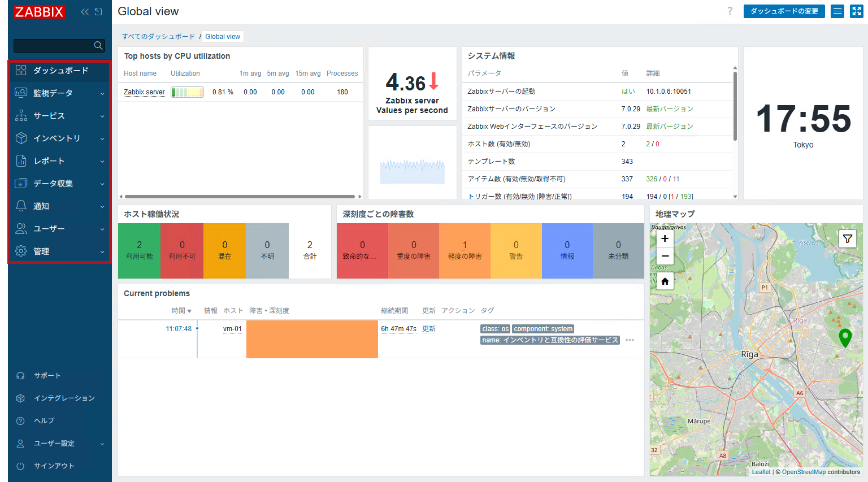
Task: Click the component: system tag
Action: click(543, 329)
